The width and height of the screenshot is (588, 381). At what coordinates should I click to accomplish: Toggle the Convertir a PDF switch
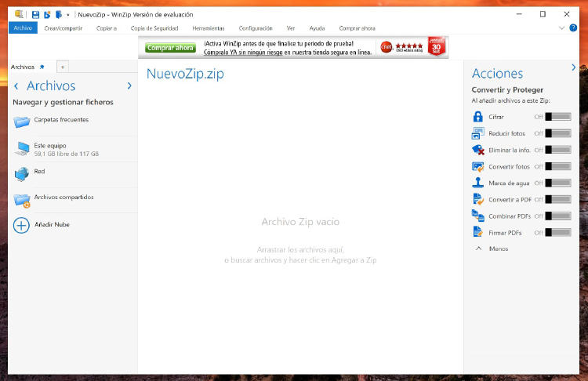tap(558, 199)
